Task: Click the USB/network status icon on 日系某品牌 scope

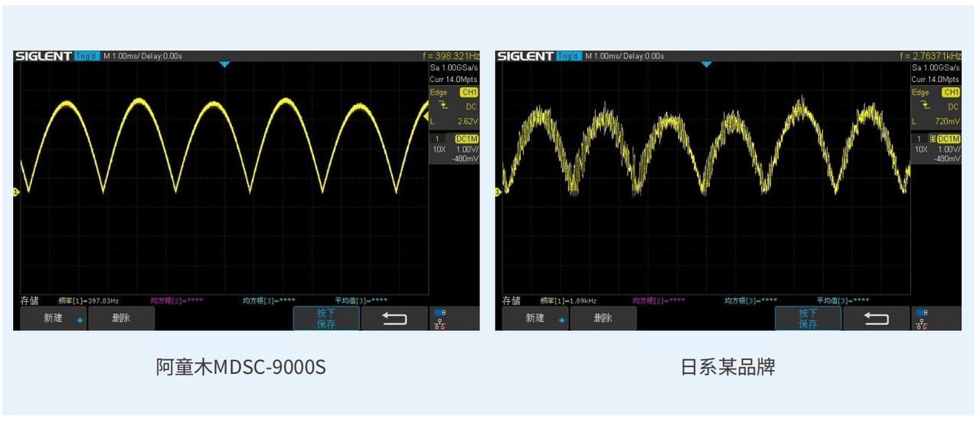Action: click(x=921, y=319)
